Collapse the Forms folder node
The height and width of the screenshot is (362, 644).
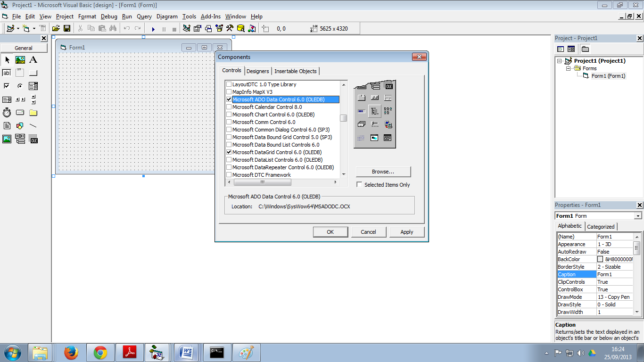(569, 68)
